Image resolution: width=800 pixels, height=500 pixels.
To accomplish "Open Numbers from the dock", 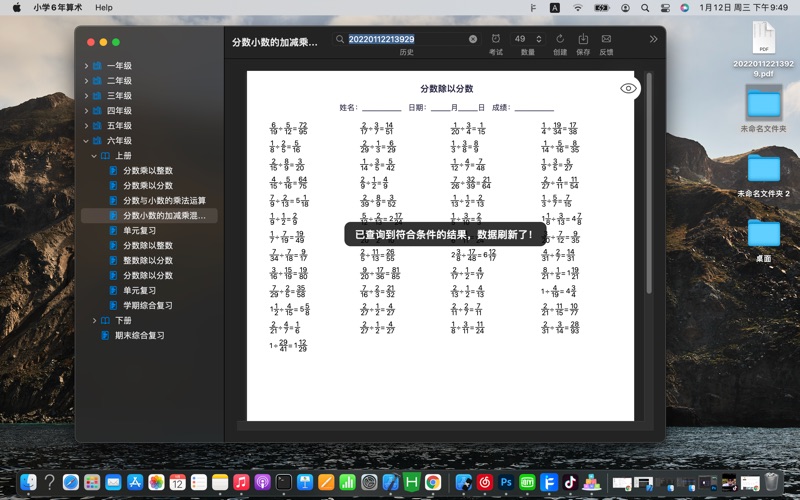I will (347, 482).
